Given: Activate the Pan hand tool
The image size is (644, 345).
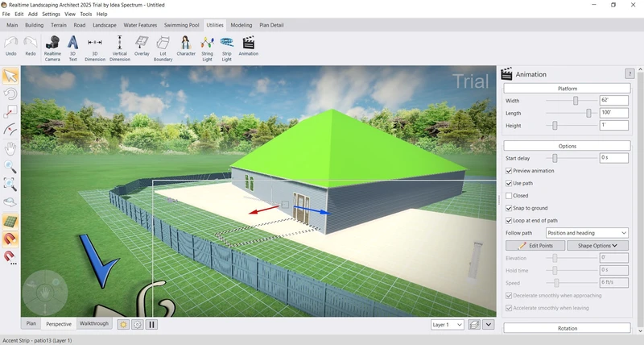Looking at the screenshot, I should (x=10, y=148).
